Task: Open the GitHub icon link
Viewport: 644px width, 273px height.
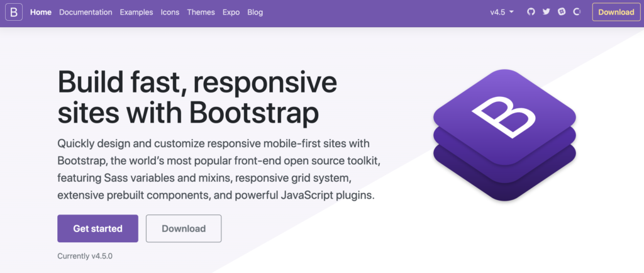Action: tap(531, 12)
